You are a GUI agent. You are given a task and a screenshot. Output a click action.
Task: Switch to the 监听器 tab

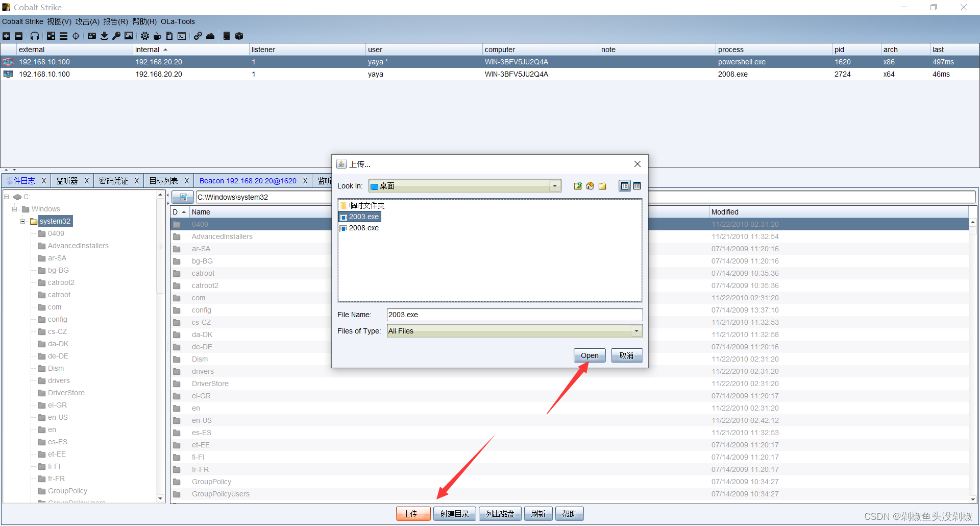point(67,181)
